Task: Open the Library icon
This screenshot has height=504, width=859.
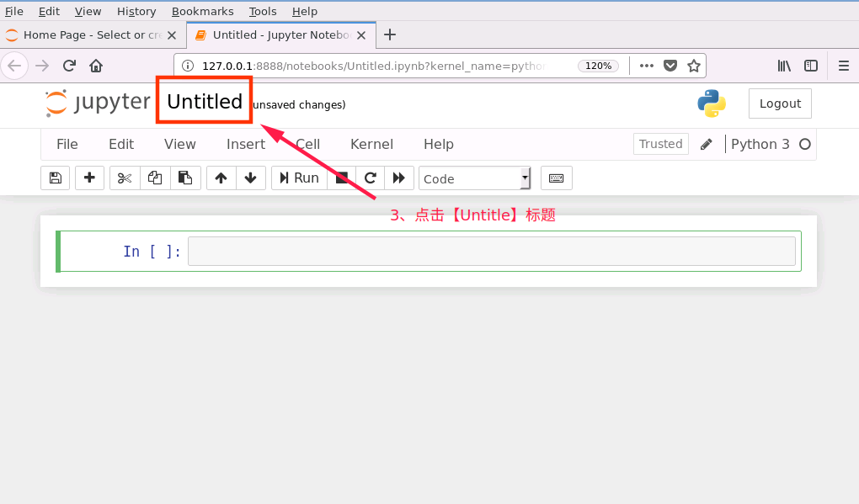Action: coord(784,66)
